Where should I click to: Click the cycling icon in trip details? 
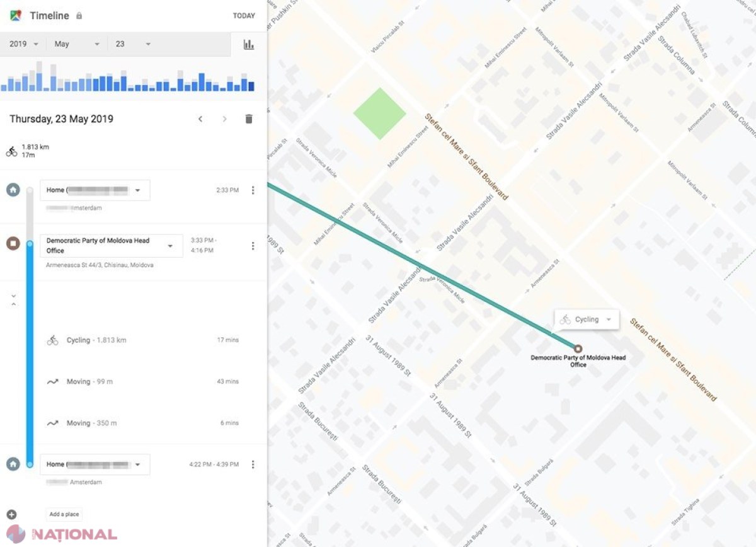coord(52,340)
